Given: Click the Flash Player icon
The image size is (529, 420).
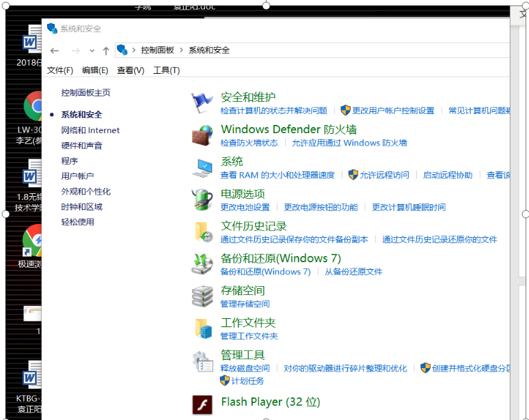Looking at the screenshot, I should (202, 404).
